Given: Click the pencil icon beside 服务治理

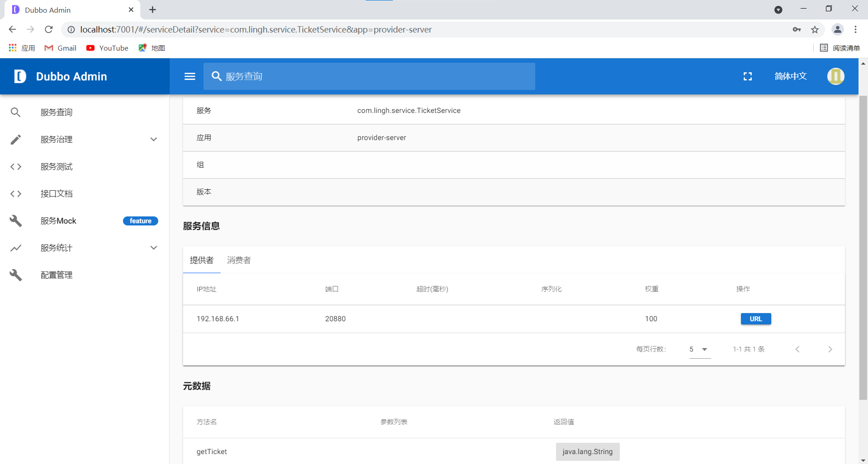Looking at the screenshot, I should click(16, 140).
